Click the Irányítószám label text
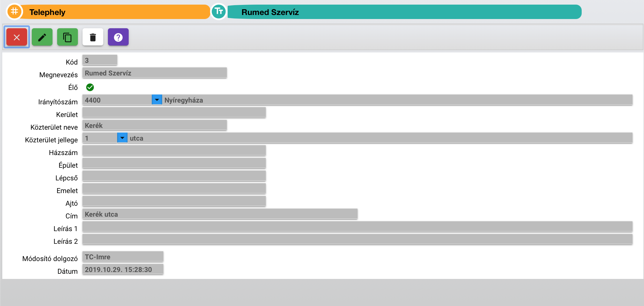The height and width of the screenshot is (306, 644). [x=58, y=102]
